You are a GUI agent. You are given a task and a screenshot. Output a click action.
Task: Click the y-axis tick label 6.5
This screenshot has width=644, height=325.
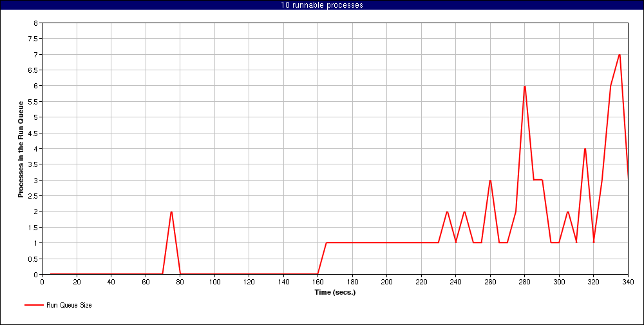[33, 70]
